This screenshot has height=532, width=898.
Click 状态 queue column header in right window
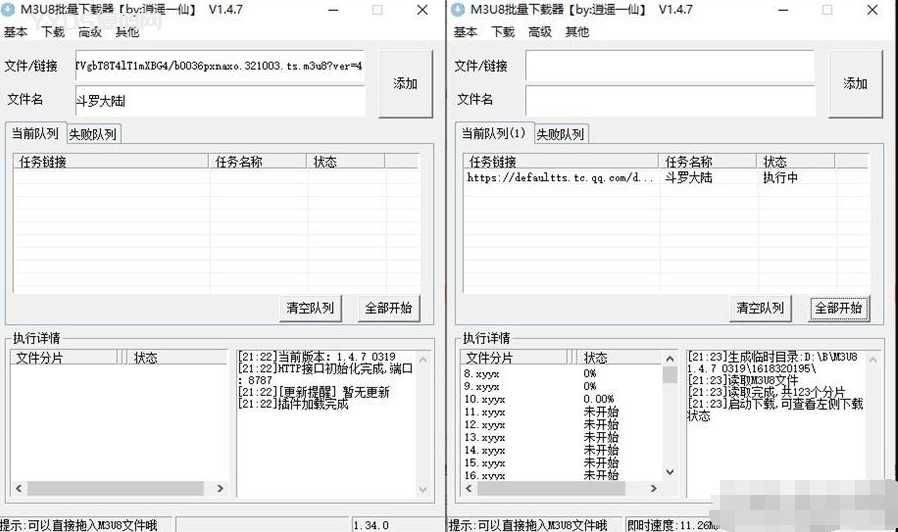pyautogui.click(x=796, y=162)
